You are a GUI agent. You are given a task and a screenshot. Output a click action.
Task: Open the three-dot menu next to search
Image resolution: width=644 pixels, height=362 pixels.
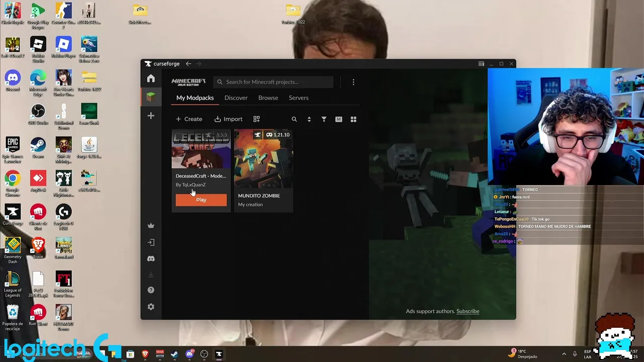pyautogui.click(x=353, y=82)
